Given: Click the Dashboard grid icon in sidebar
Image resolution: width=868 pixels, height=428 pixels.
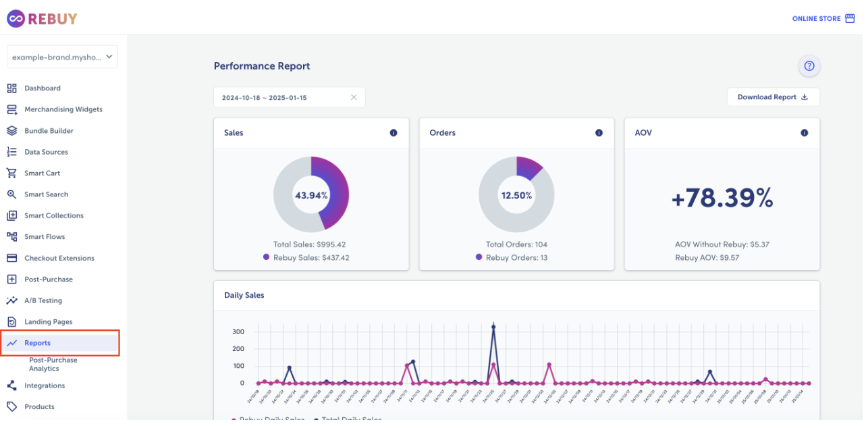Looking at the screenshot, I should point(11,88).
